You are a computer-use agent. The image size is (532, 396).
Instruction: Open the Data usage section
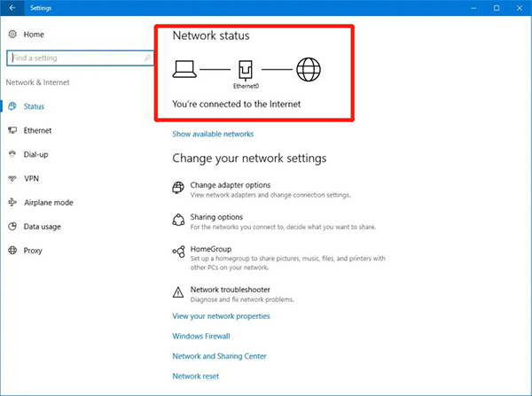(x=42, y=227)
